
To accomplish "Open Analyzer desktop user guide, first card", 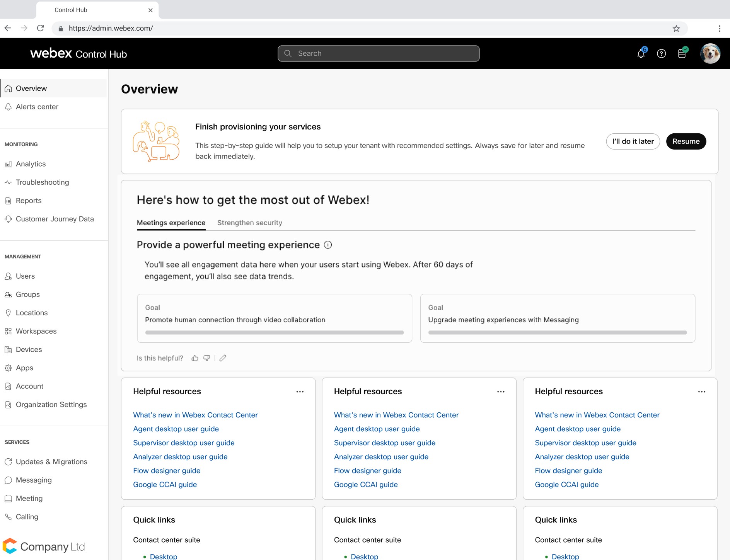I will [x=180, y=457].
